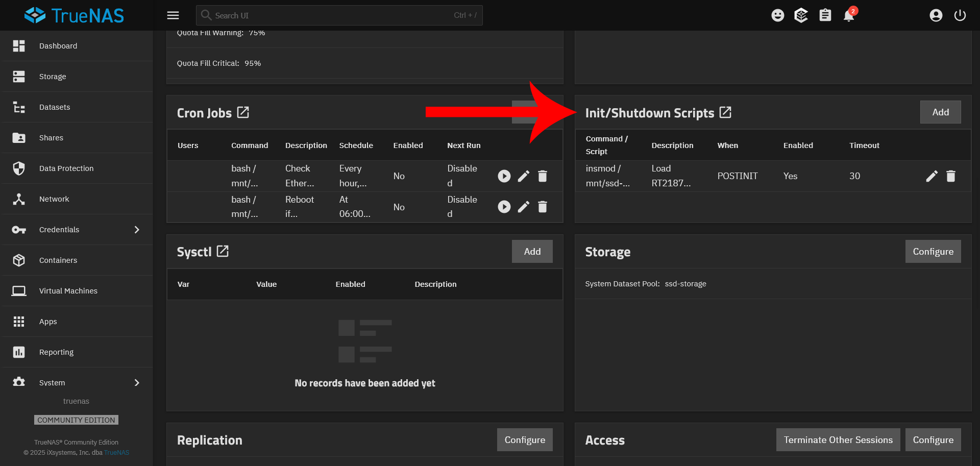This screenshot has height=466, width=980.
Task: Add a new Sysctl variable
Action: coord(532,252)
